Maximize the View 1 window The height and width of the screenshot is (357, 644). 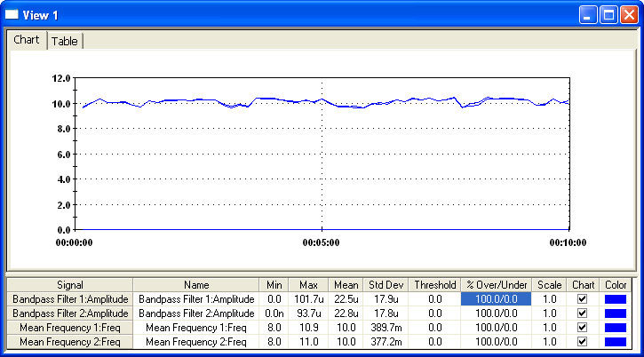608,15
